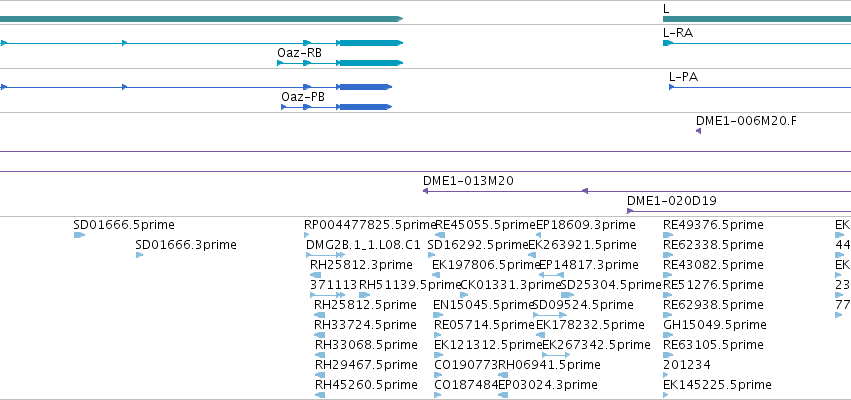Click the EK121312.5prime label
This screenshot has width=851, height=400.
click(x=488, y=345)
